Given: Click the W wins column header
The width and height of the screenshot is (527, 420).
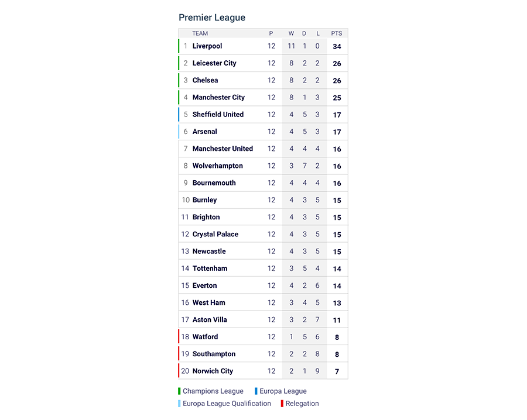Looking at the screenshot, I should click(291, 33).
